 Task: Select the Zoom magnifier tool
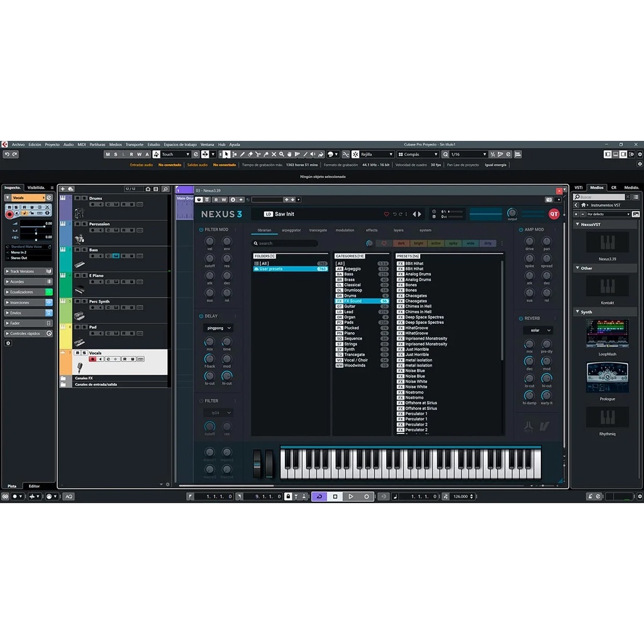(281, 155)
